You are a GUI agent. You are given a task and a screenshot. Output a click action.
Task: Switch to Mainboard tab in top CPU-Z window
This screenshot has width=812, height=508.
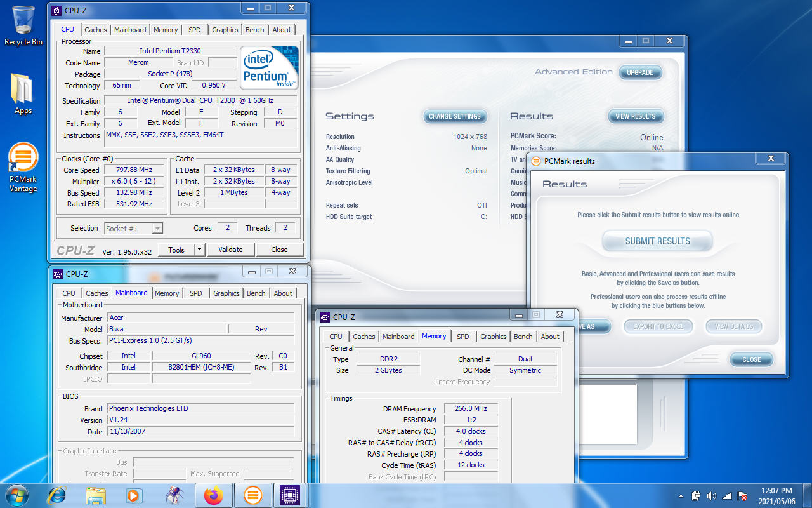coord(130,30)
